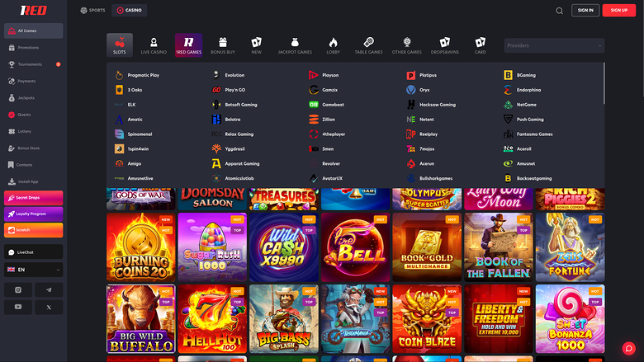Select the Gamzix provider icon
This screenshot has height=362, width=644.
[314, 90]
